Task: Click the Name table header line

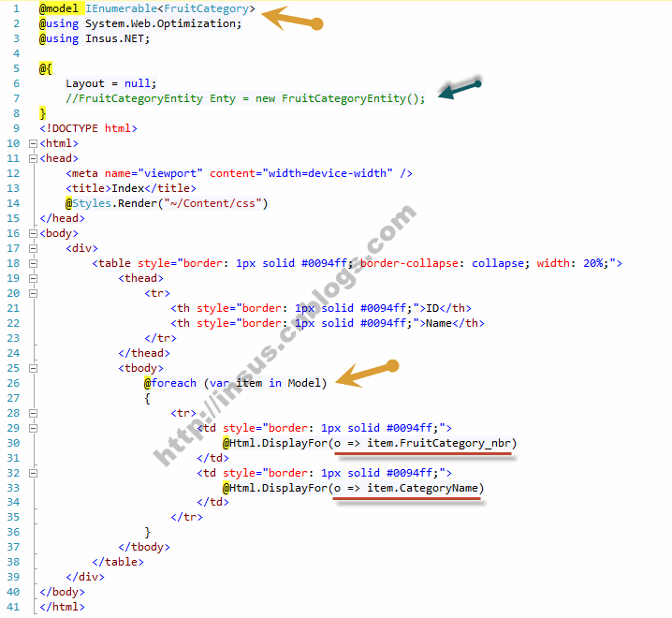Action: pyautogui.click(x=328, y=323)
